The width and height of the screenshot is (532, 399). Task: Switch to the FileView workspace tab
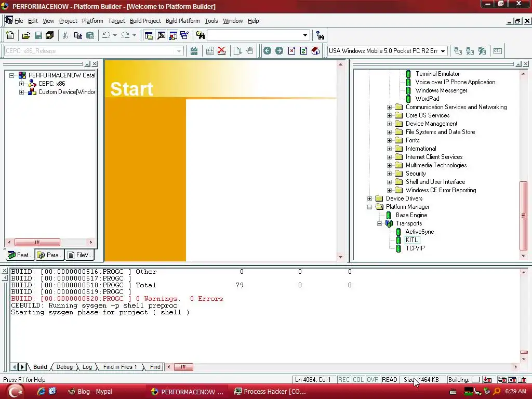point(80,255)
